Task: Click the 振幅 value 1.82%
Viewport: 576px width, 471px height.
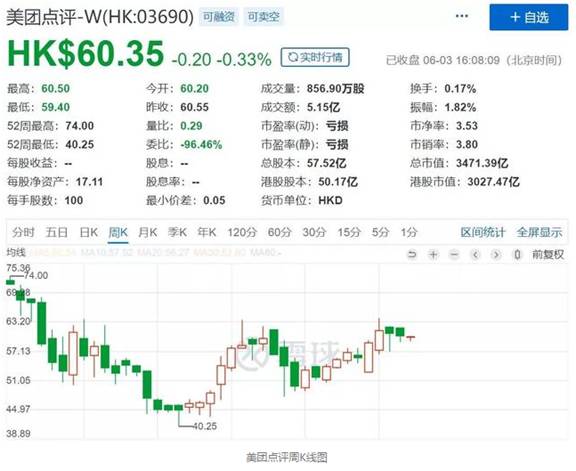Action: 460,107
